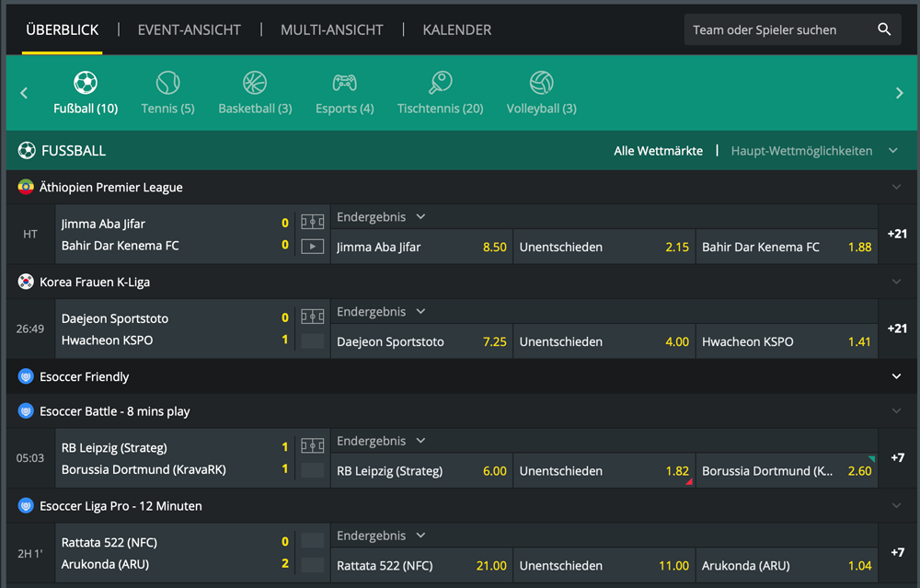
Task: Bet Unentschieden at 11.00
Action: (x=604, y=565)
